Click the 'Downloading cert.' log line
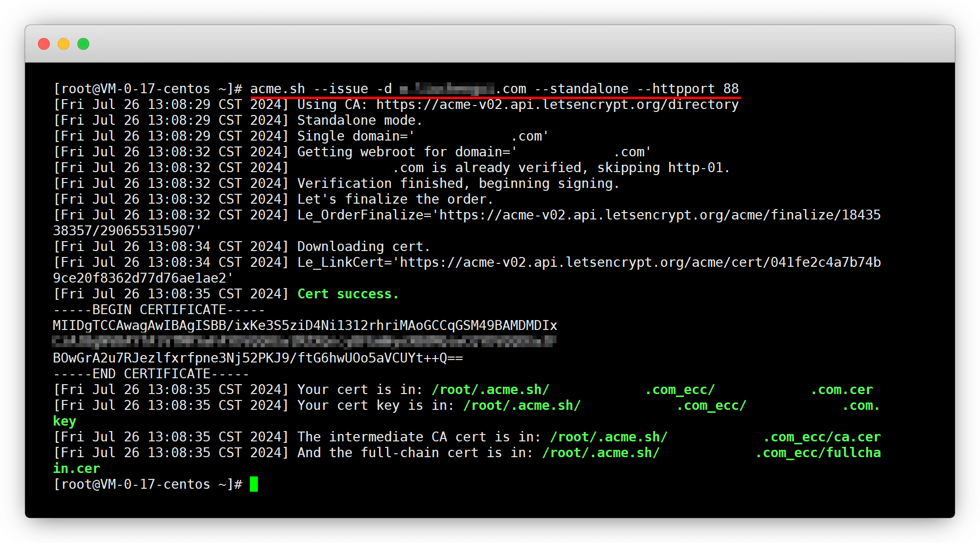The width and height of the screenshot is (980, 543). tap(363, 247)
